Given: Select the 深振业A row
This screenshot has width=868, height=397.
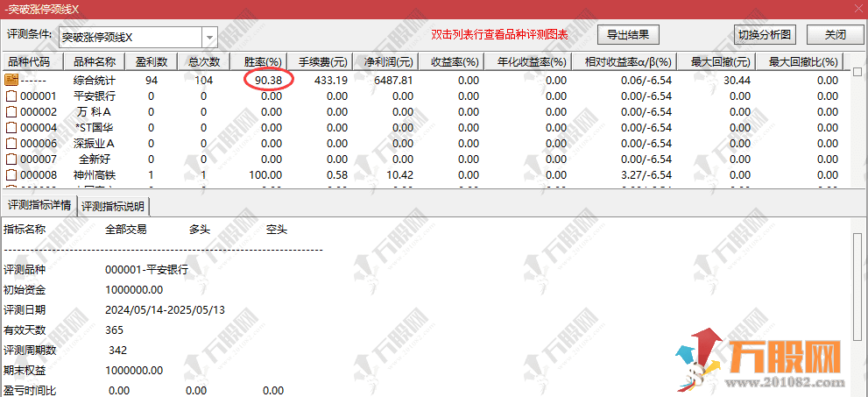Looking at the screenshot, I should click(x=423, y=144).
